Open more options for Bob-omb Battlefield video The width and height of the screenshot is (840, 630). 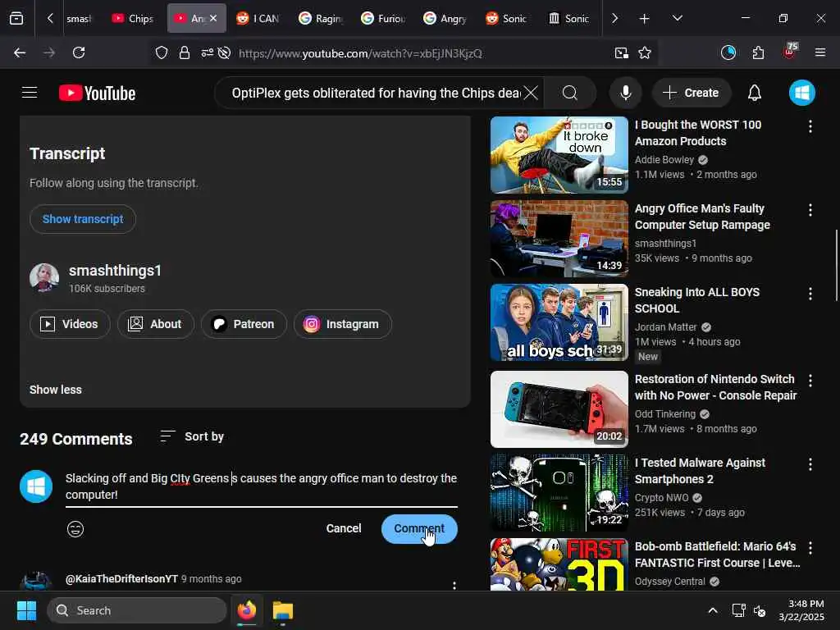(810, 548)
